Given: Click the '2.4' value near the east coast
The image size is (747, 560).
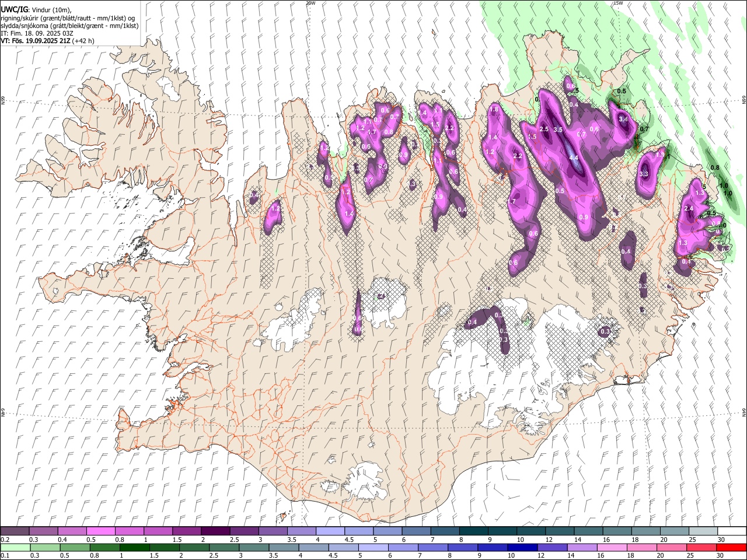Looking at the screenshot, I should pos(688,209).
